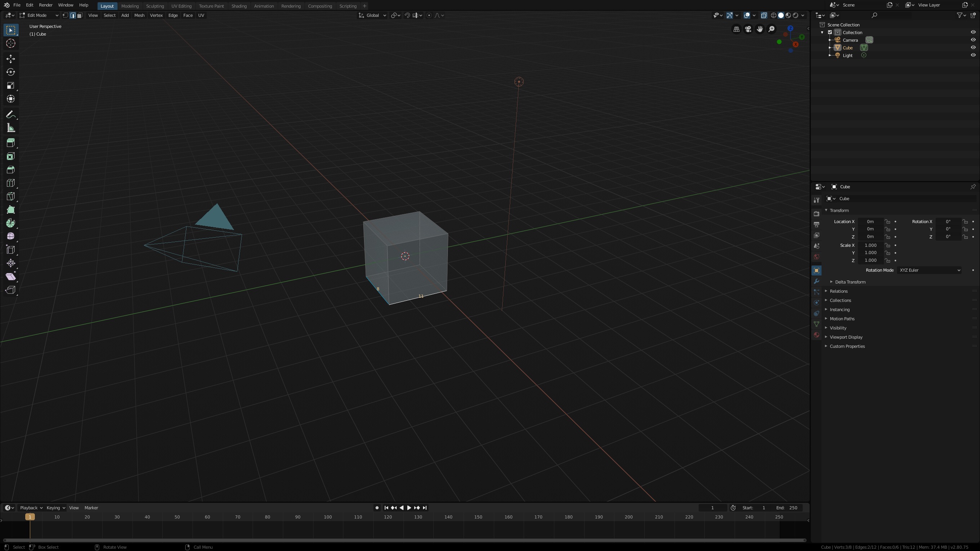Open the Keying popover button
The height and width of the screenshot is (551, 980).
click(x=56, y=508)
